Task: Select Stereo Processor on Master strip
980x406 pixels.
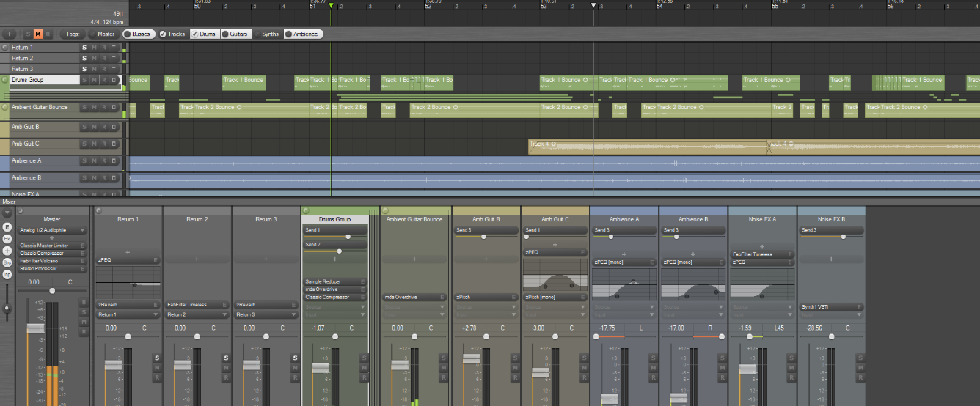Action: pyautogui.click(x=52, y=268)
